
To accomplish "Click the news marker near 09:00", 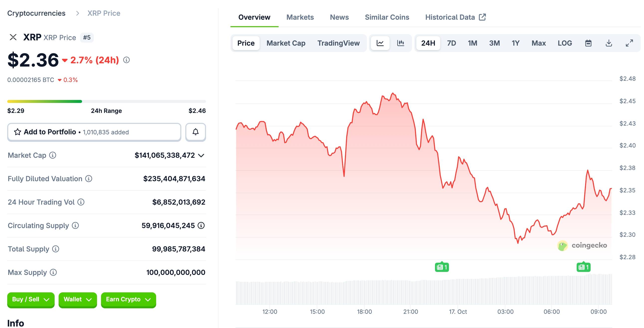I will point(583,267).
